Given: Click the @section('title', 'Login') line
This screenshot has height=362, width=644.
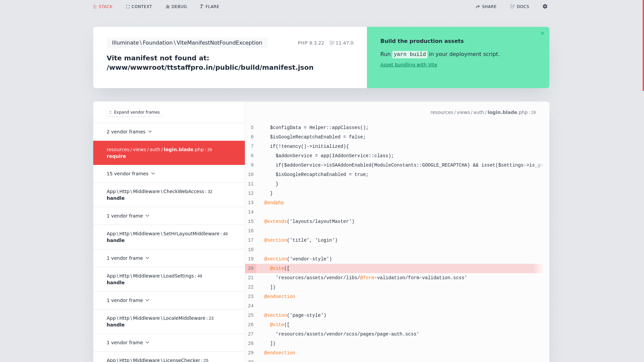Looking at the screenshot, I should [301, 240].
